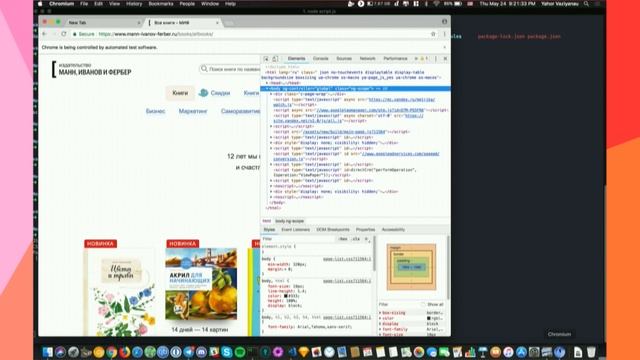The height and width of the screenshot is (360, 640).
Task: Click the #333 color swatch in Styles
Action: pyautogui.click(x=286, y=296)
